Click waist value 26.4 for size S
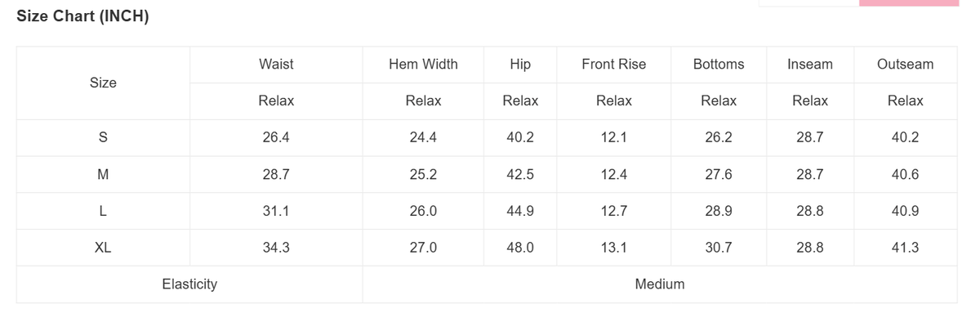Image resolution: width=980 pixels, height=313 pixels. click(276, 137)
